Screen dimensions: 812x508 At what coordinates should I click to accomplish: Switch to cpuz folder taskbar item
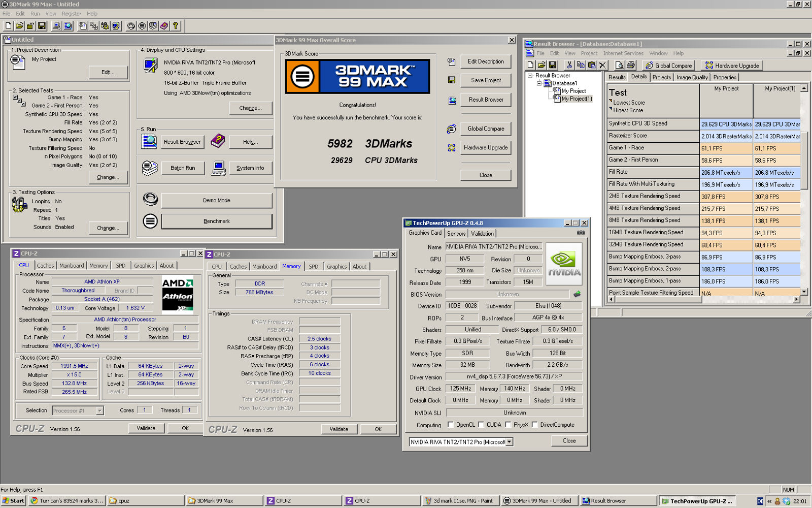point(146,501)
